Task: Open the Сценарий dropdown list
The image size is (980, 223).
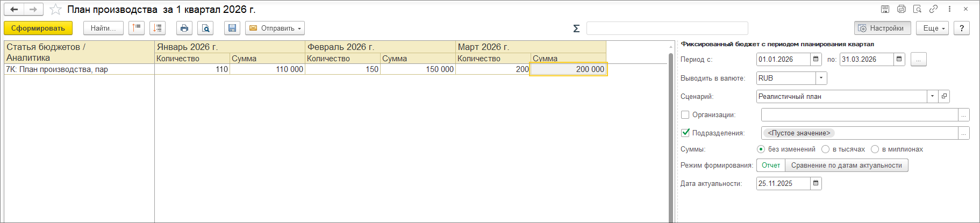Action: tap(932, 96)
